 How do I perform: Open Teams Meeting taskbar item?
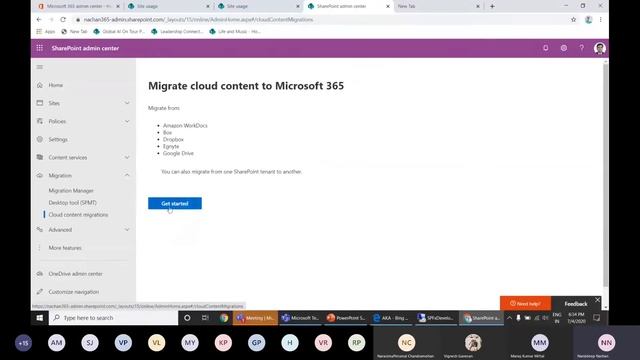pyautogui.click(x=256, y=318)
